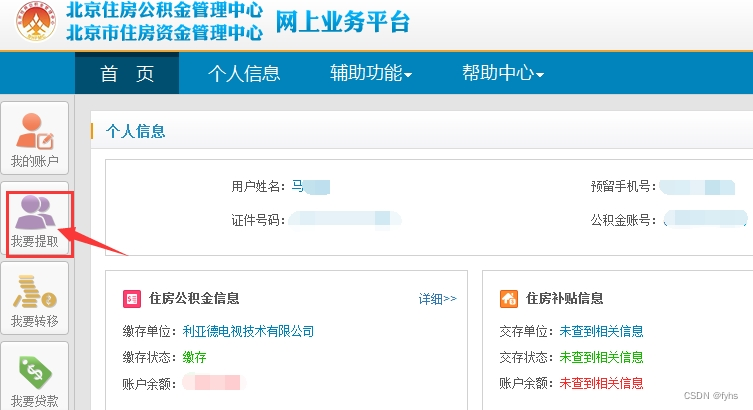Click the housing fund info (住房公积金信息) red icon
Viewport: 753px width, 410px height.
pos(131,299)
